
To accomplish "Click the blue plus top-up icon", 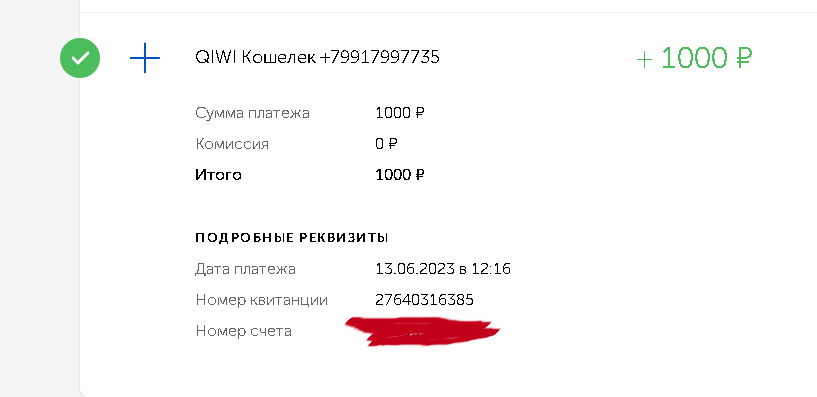I will coord(145,58).
